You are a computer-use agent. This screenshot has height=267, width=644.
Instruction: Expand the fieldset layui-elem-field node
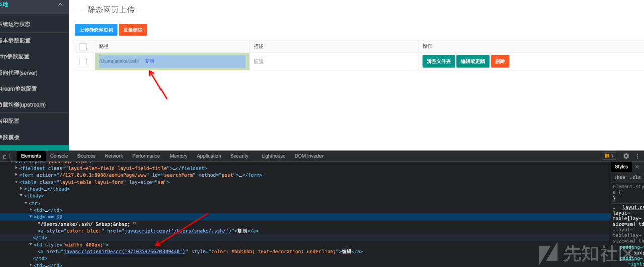pos(17,168)
